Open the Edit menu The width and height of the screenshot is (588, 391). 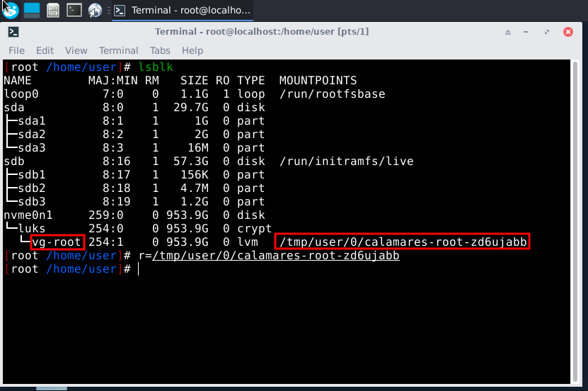click(45, 50)
